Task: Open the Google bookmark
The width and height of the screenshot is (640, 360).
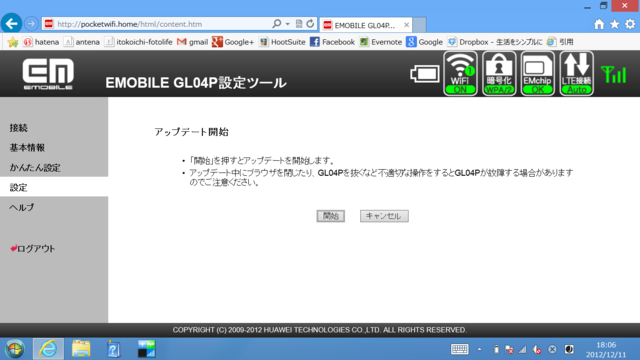Action: (x=424, y=42)
